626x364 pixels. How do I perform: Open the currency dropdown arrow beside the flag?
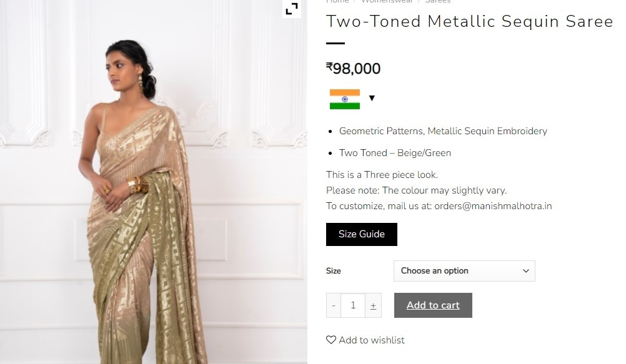[372, 98]
